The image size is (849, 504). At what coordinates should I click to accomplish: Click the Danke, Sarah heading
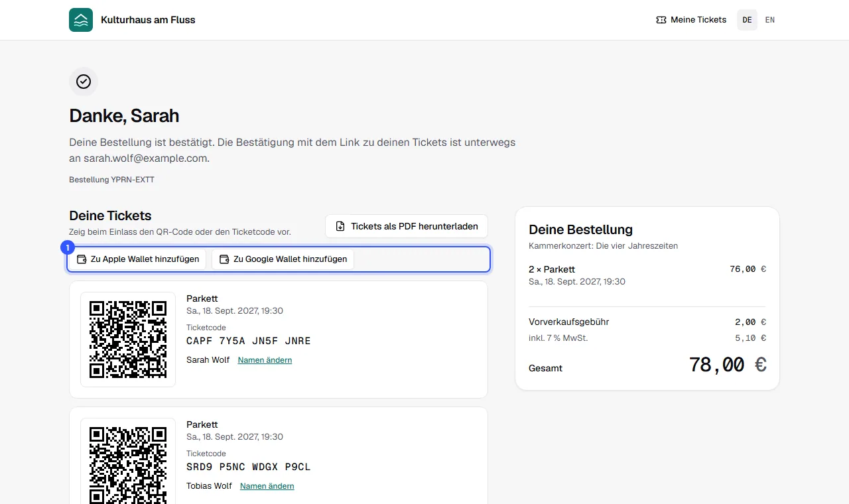[124, 115]
